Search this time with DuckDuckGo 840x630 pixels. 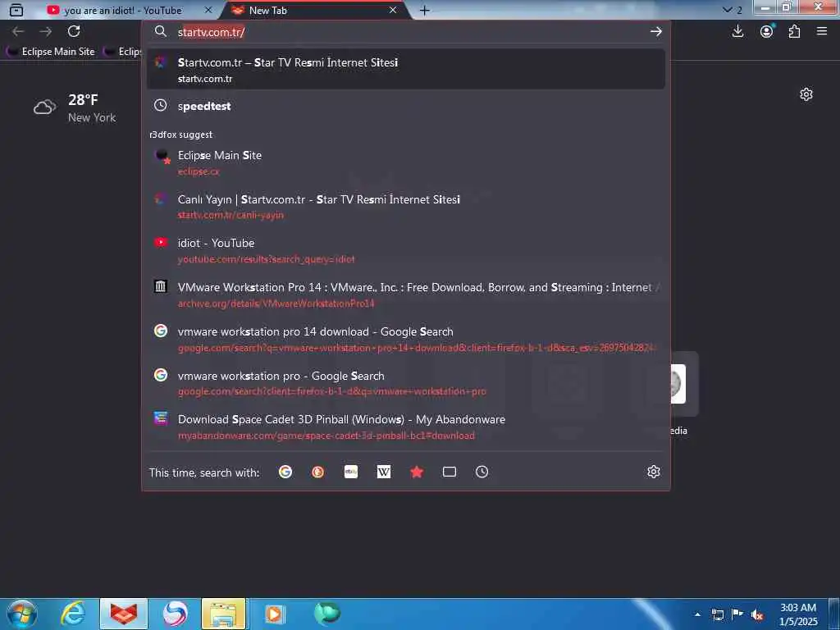[318, 472]
